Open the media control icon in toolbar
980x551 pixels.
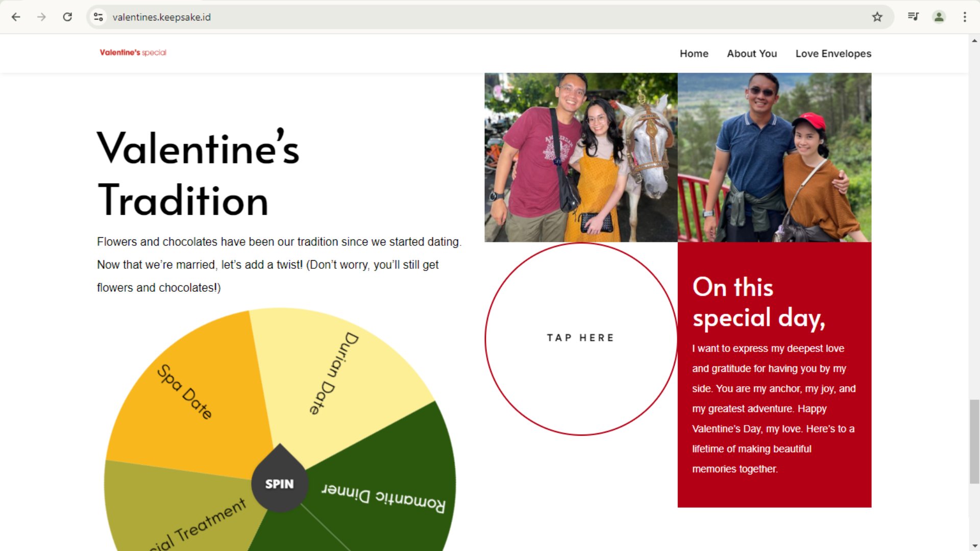(x=913, y=17)
